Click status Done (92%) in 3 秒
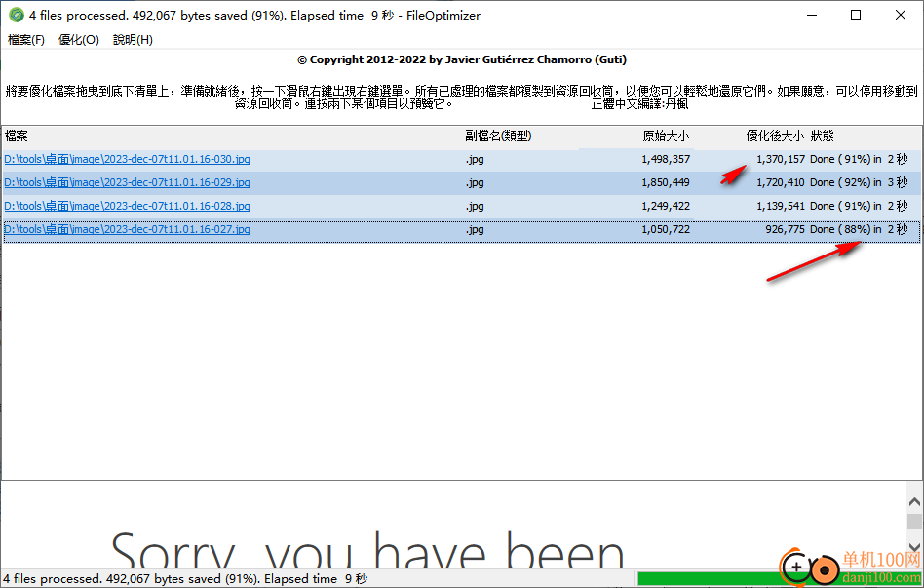Screen dimensions: 924x588 [x=859, y=182]
